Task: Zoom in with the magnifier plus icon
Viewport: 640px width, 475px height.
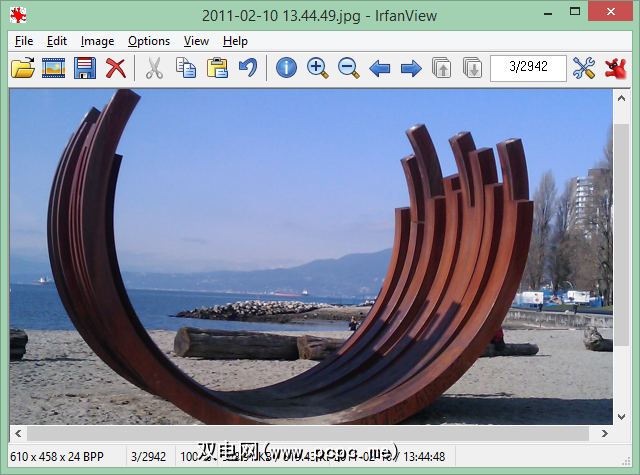Action: 317,69
